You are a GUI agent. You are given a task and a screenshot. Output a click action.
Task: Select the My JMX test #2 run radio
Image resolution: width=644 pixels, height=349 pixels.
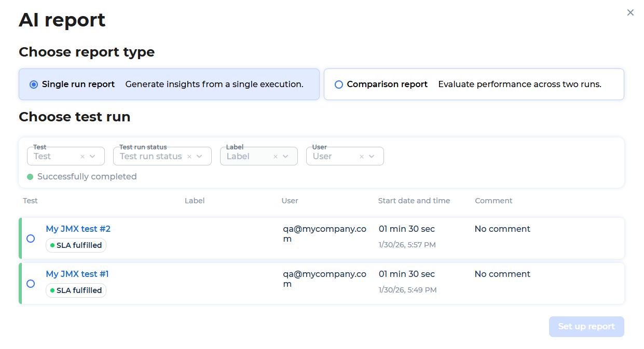tap(31, 239)
